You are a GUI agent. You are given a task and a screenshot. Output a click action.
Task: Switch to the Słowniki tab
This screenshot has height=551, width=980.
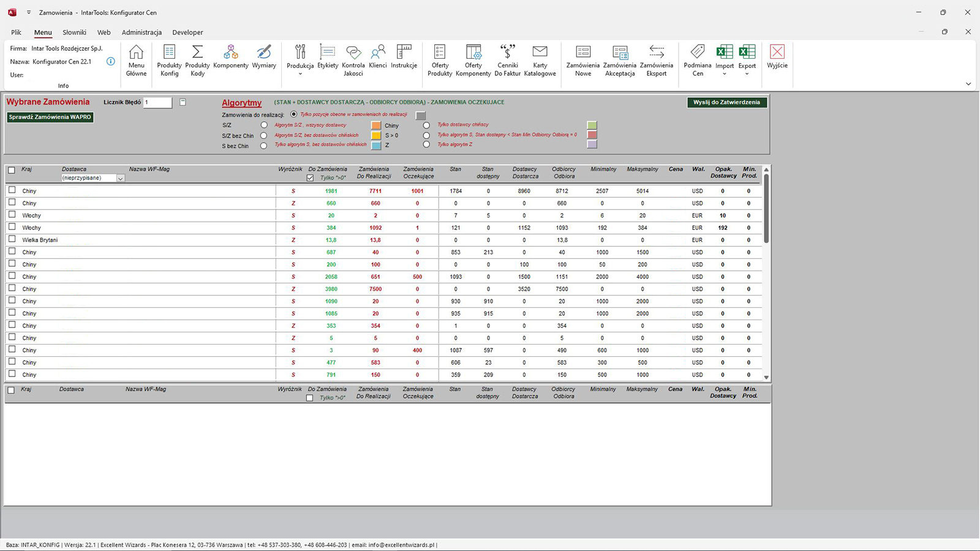click(74, 32)
